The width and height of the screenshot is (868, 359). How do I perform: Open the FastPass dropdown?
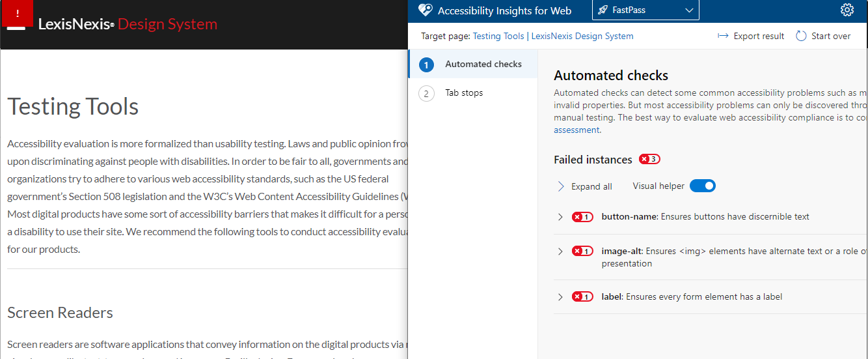645,10
